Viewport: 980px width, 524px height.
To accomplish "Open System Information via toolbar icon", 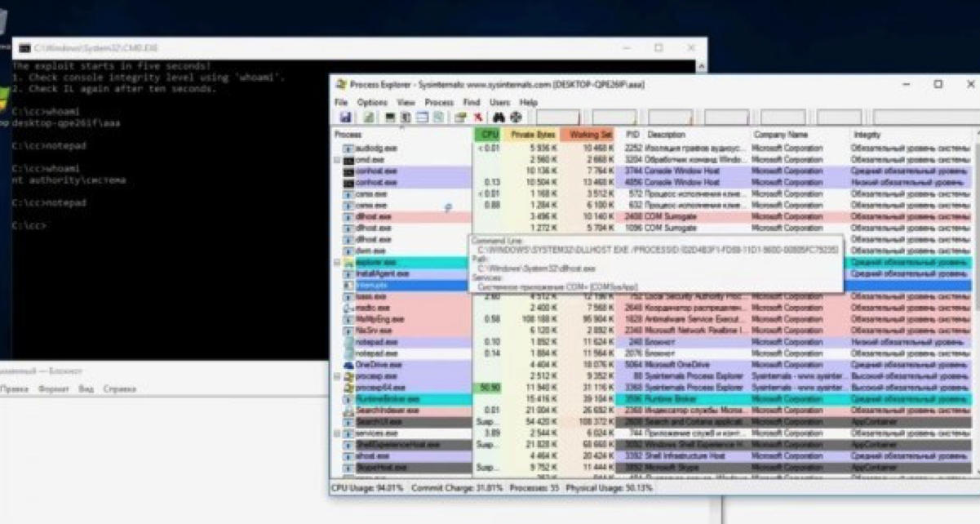I will tap(391, 118).
